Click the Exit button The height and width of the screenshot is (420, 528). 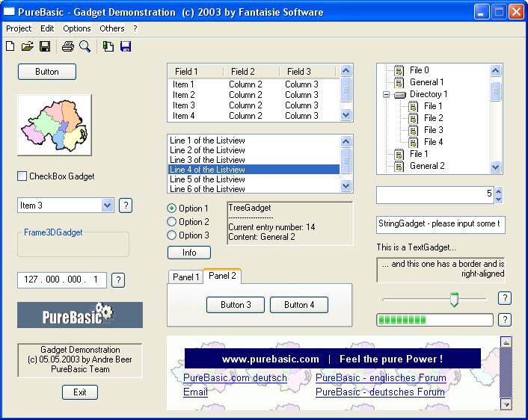coord(80,392)
